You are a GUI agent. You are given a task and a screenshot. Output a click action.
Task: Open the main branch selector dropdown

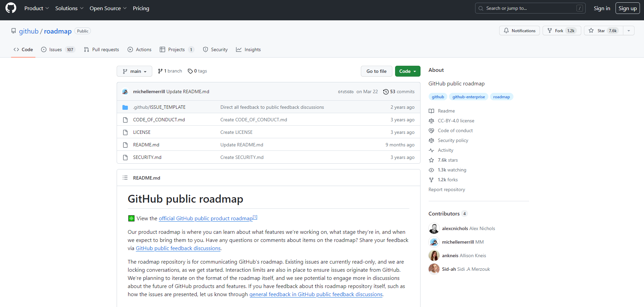pos(134,71)
